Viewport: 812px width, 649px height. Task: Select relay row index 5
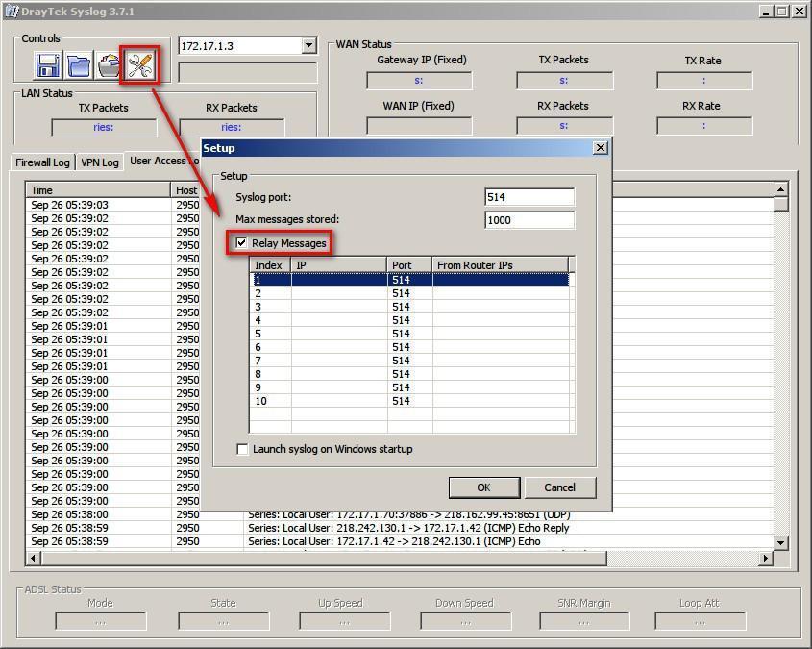point(409,334)
